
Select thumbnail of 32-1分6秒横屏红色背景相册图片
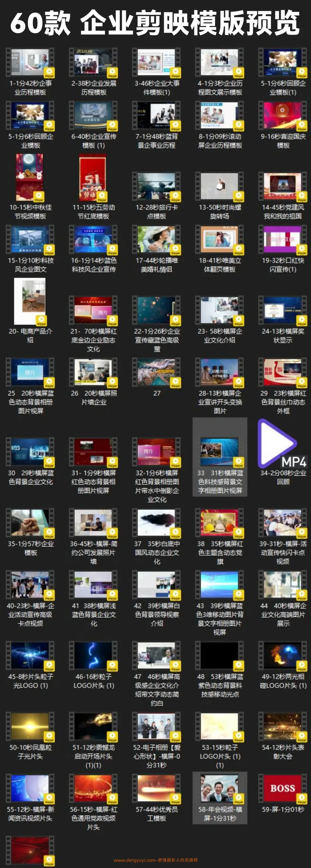point(157,453)
